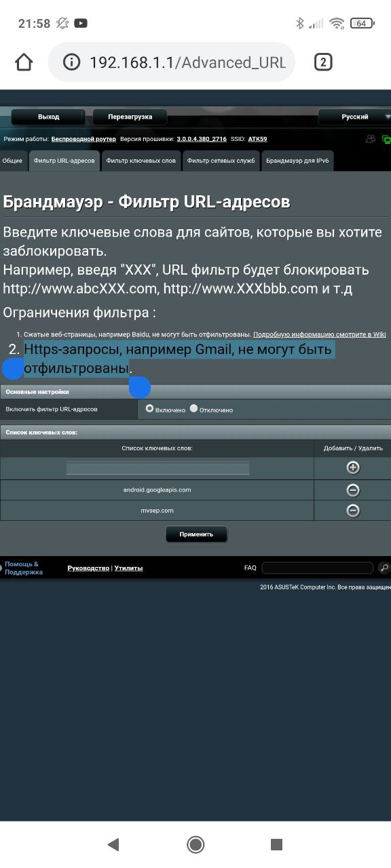
Task: Switch to the Фильтр ключевых слов tab
Action: click(141, 161)
